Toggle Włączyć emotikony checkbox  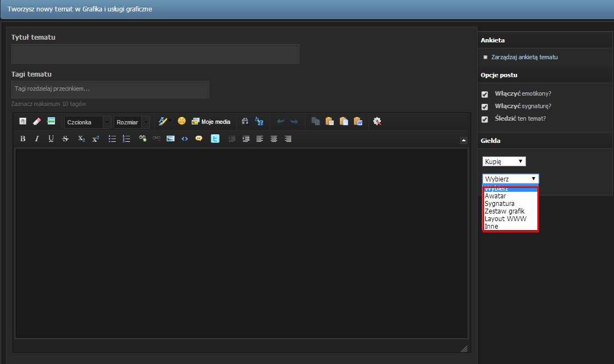[485, 95]
